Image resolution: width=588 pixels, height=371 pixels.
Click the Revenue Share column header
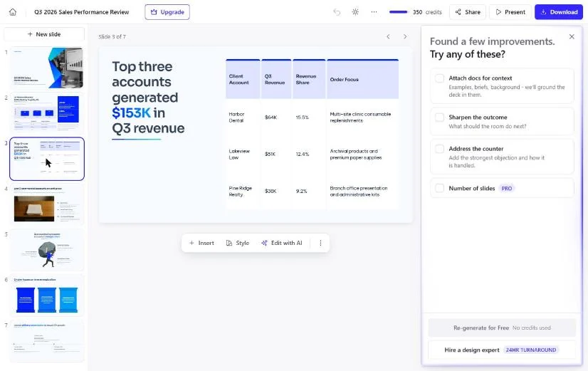coord(309,79)
